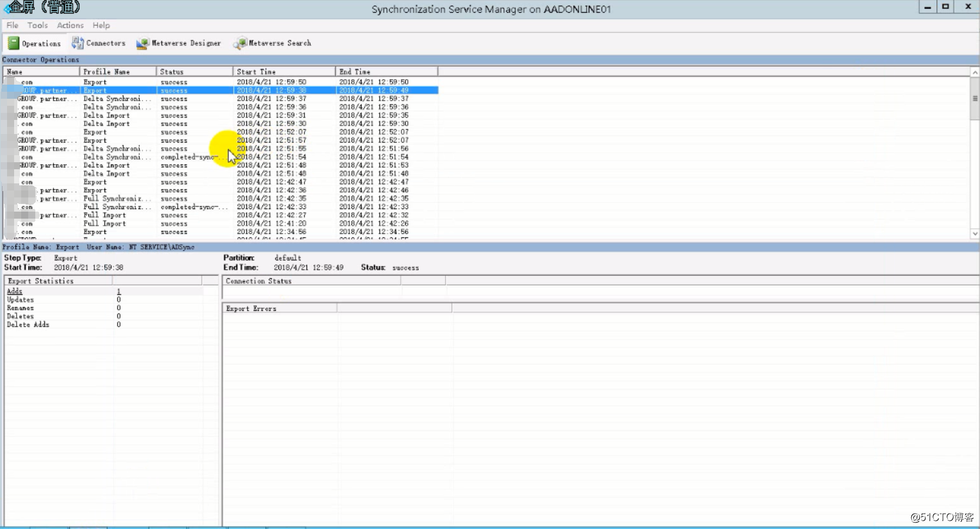Select the Export run started 12:51:57
Viewport: 980px width, 529px height.
pos(221,140)
